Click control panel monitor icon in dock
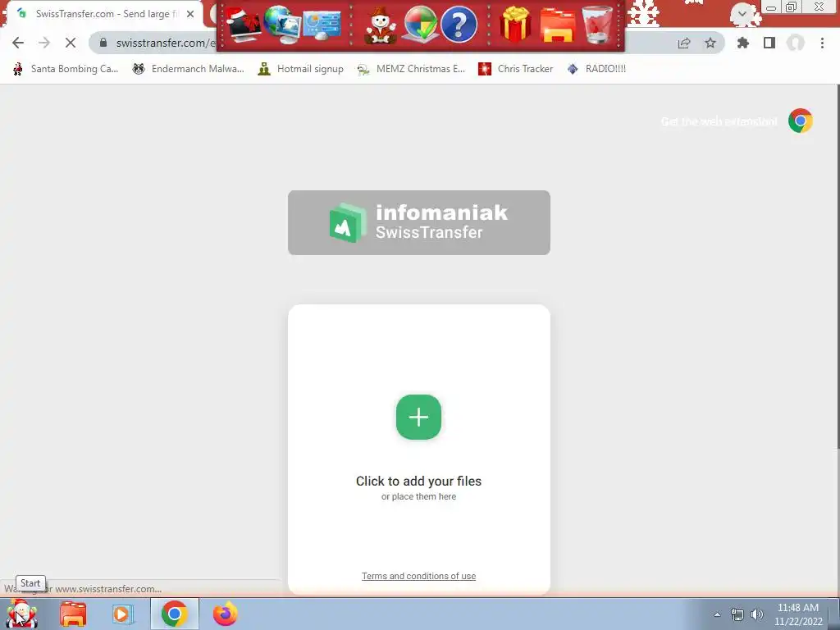This screenshot has width=840, height=630. pos(322,25)
